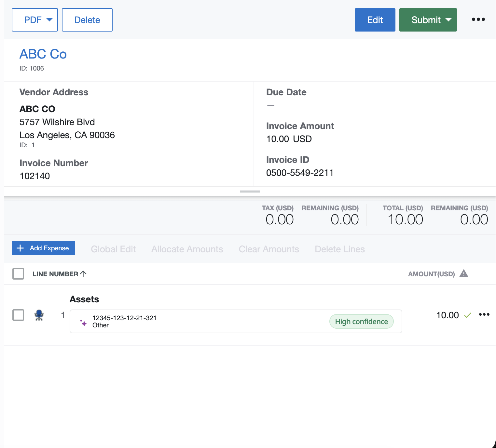Sort by the Line Number arrow

coord(83,274)
